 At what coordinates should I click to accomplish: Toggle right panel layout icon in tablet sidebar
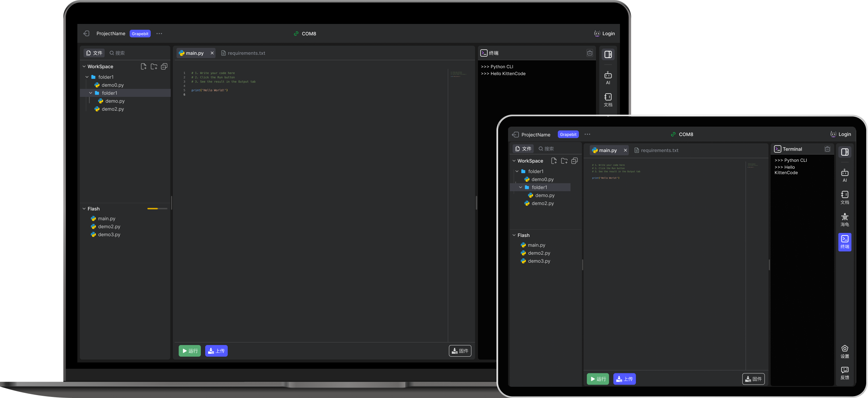(x=844, y=152)
